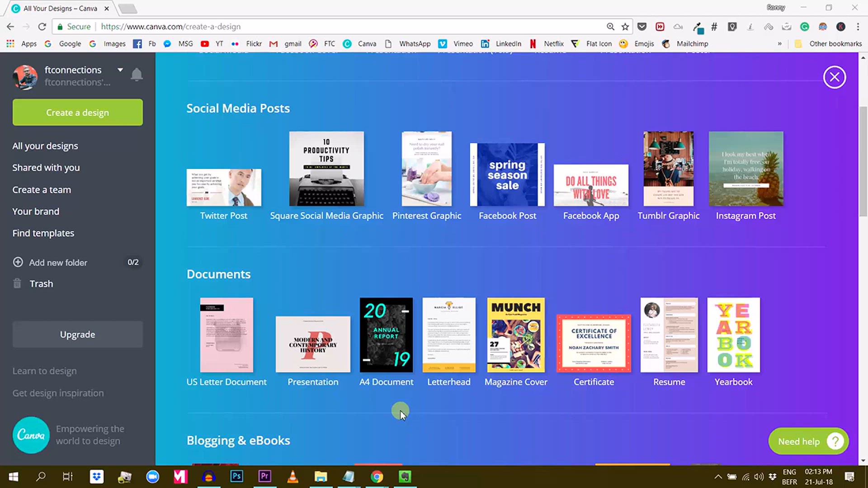Close the All Your Designs – Canva tab
The height and width of the screenshot is (488, 868).
pyautogui.click(x=107, y=9)
